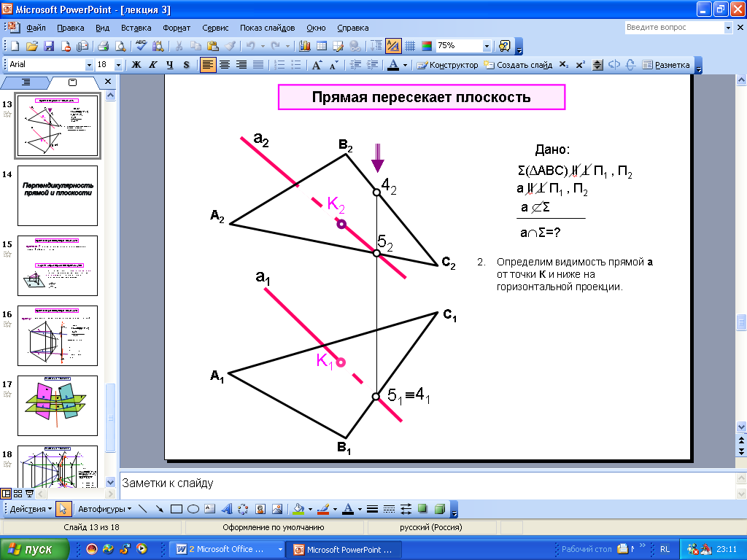This screenshot has width=747, height=560.
Task: Toggle italic (К) formatting
Action: point(153,65)
